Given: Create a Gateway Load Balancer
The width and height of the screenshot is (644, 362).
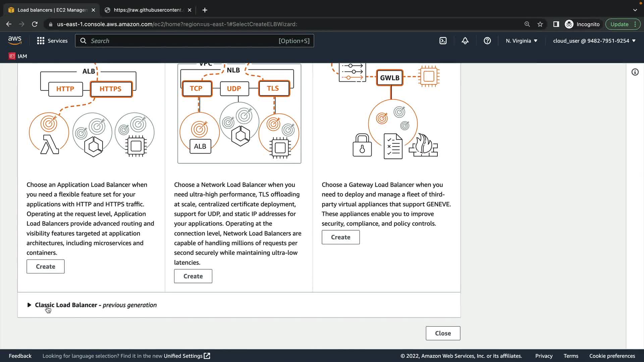Looking at the screenshot, I should 340,237.
